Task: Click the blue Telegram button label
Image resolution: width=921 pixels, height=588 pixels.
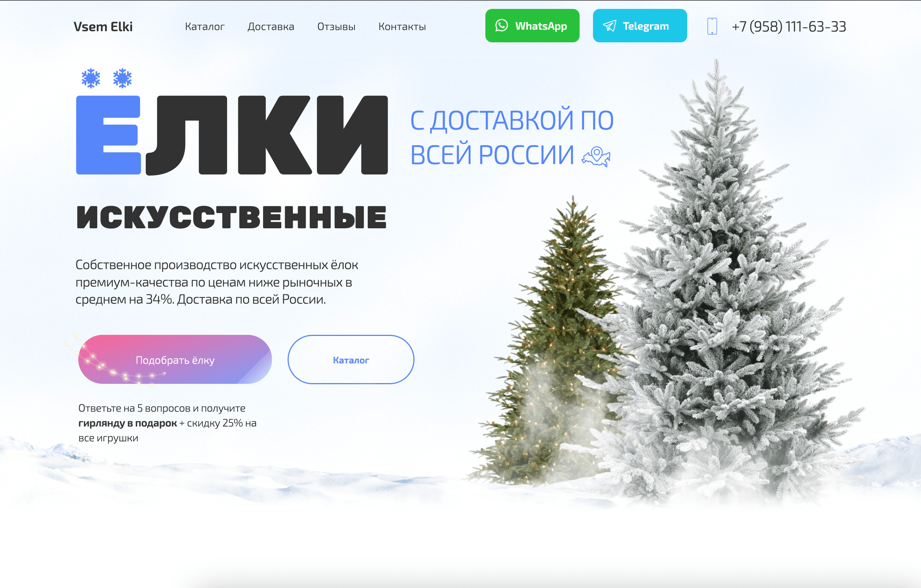Action: (646, 26)
